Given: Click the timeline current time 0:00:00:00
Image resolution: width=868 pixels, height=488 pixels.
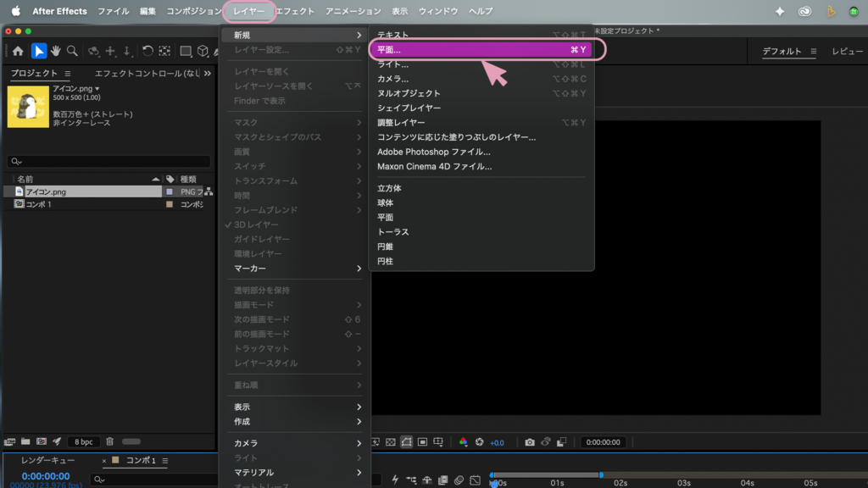Looking at the screenshot, I should (x=46, y=476).
